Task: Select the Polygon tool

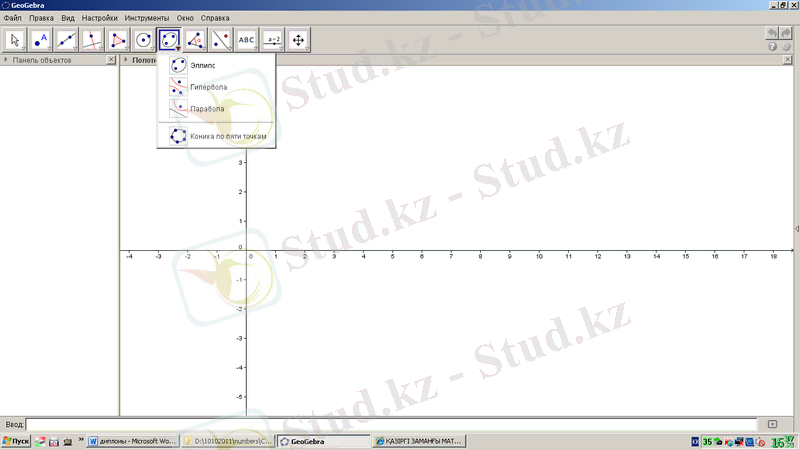Action: point(118,40)
